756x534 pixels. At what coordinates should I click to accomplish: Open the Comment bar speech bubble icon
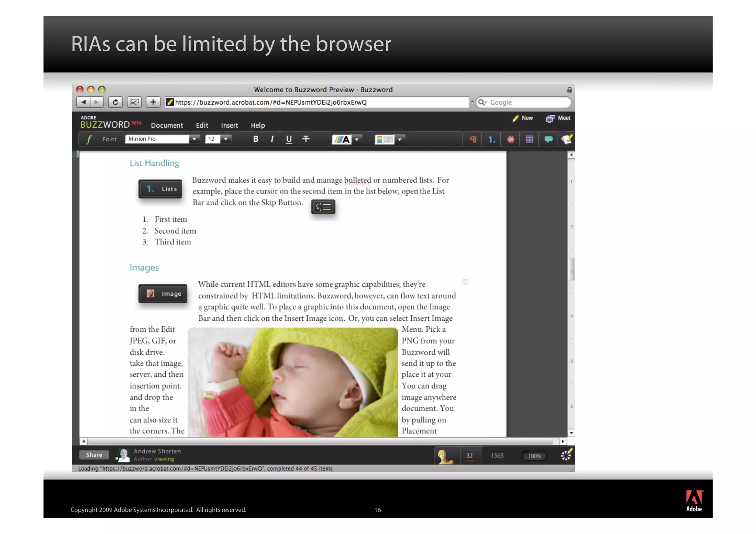coord(548,139)
